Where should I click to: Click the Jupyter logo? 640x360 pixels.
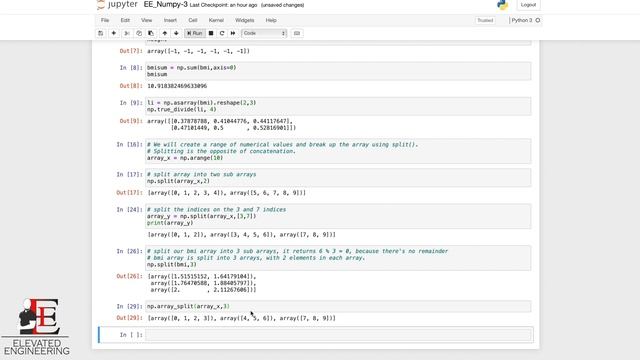coord(117,4)
